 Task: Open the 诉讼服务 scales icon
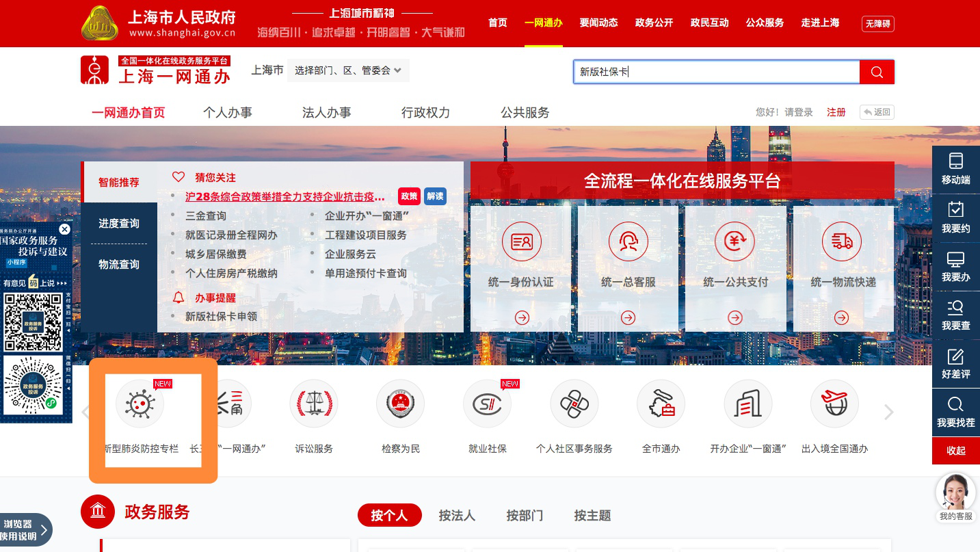[x=314, y=404]
